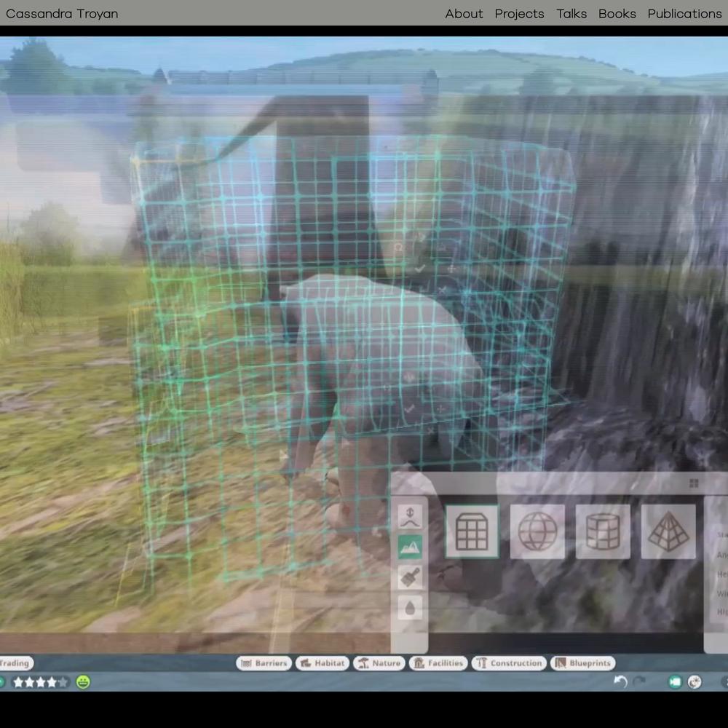Select the terrain paint brush tool
728x728 pixels.
coord(410,577)
